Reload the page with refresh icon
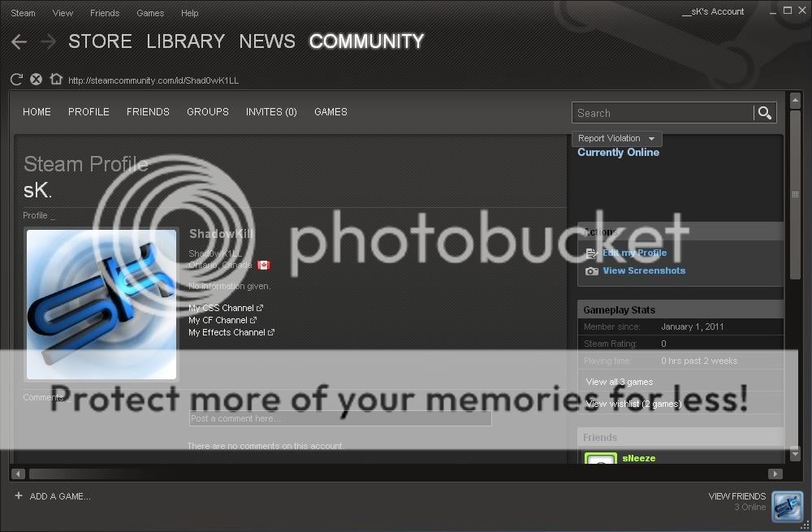 [x=16, y=80]
